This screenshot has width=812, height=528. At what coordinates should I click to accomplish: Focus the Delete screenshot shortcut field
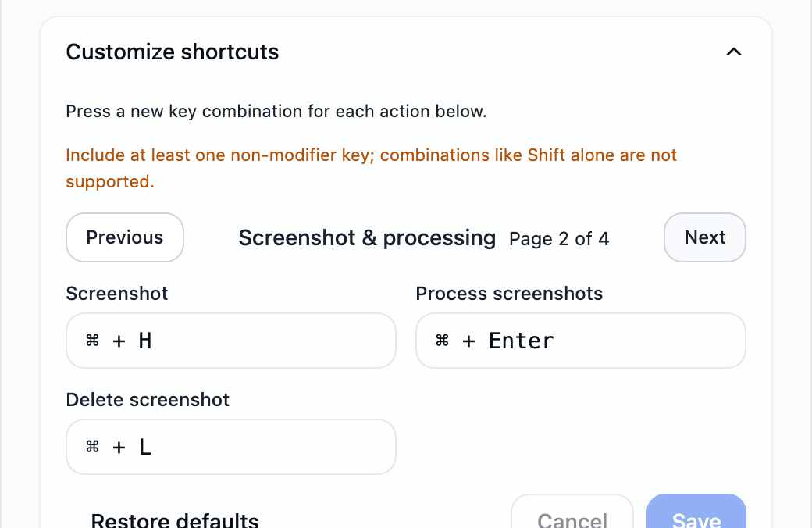231,447
